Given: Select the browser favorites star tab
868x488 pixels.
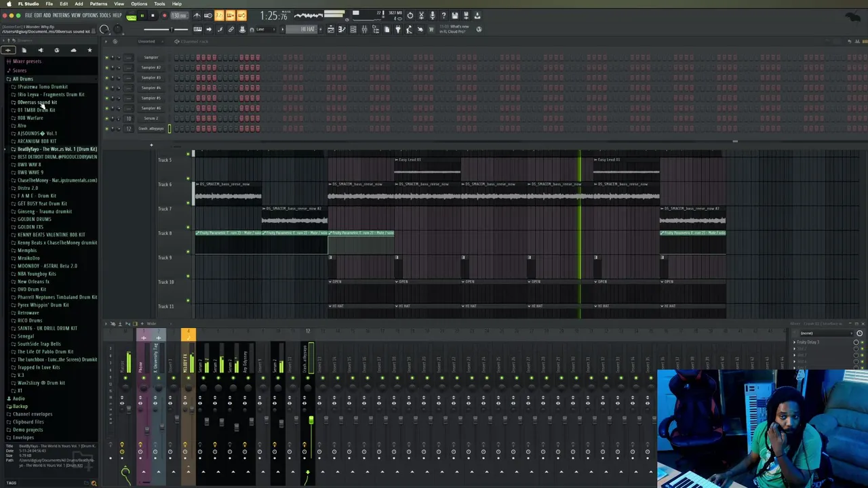Looking at the screenshot, I should pyautogui.click(x=90, y=50).
